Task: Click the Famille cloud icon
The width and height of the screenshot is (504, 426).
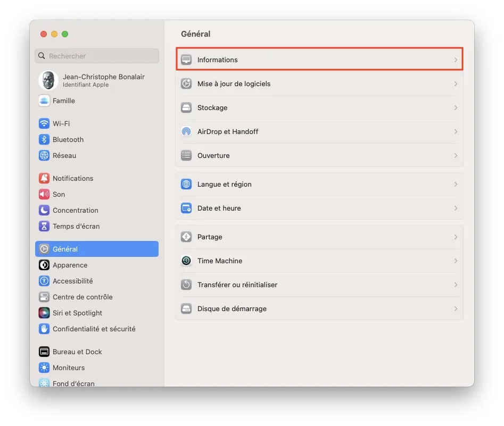Action: point(44,101)
